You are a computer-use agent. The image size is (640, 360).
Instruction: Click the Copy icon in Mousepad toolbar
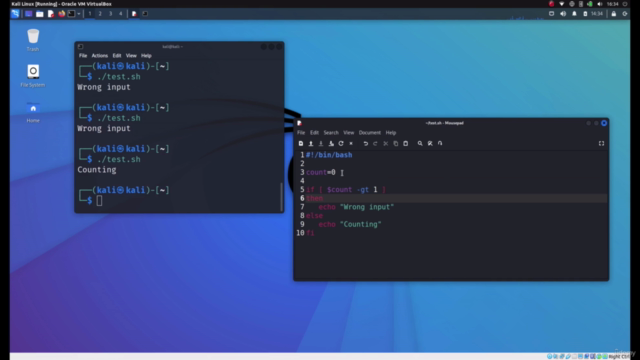pos(396,143)
